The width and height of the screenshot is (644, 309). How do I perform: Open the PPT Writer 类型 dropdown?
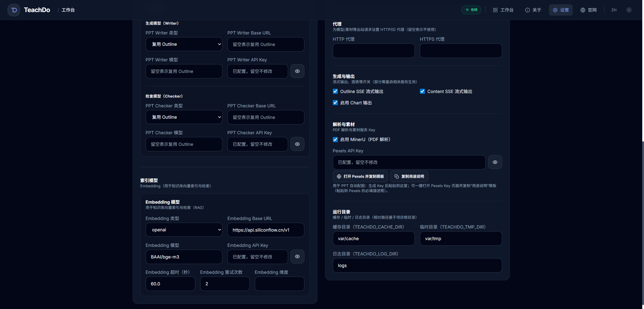184,44
